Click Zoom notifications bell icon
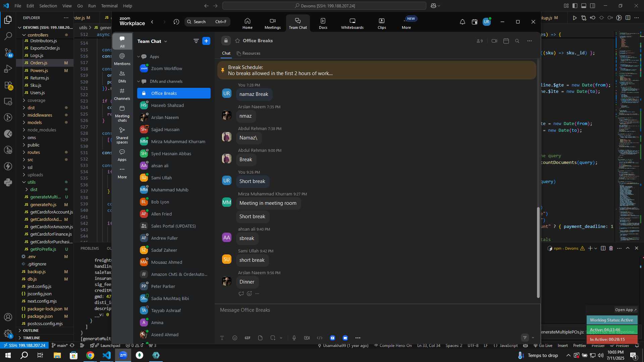Screen dimensions: 644x362 (x=462, y=22)
